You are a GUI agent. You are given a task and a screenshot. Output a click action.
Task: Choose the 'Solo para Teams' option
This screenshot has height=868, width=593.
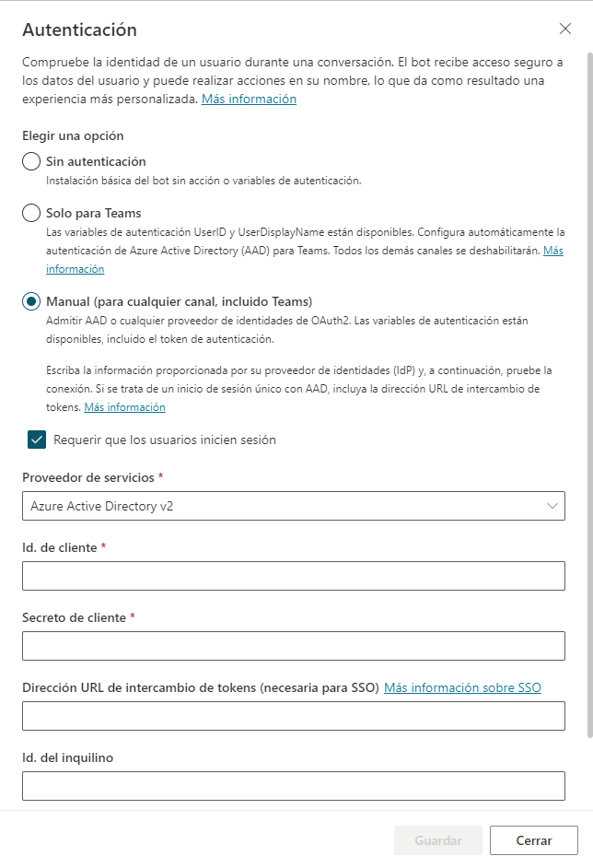coord(29,213)
